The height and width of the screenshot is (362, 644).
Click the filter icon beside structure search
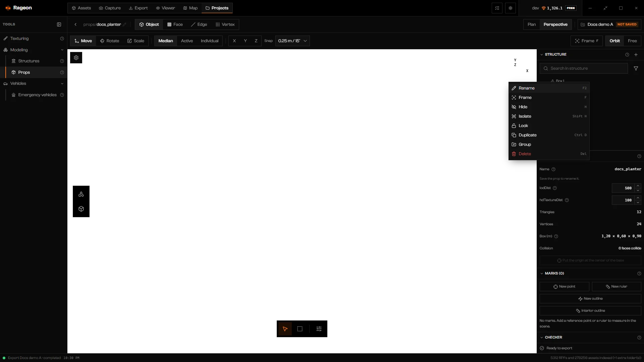636,68
